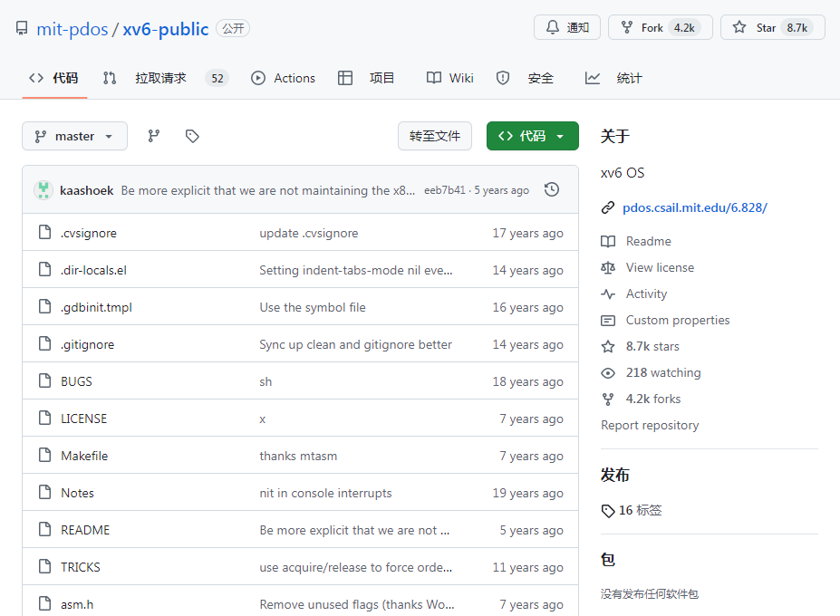
Task: Click the branches icon next to master
Action: [154, 136]
